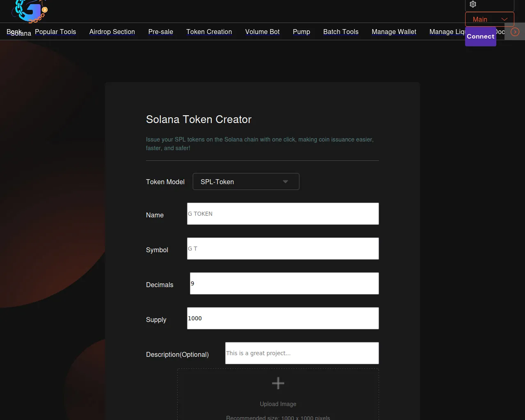Open the Batch Tools menu
This screenshot has width=525, height=420.
tap(341, 32)
